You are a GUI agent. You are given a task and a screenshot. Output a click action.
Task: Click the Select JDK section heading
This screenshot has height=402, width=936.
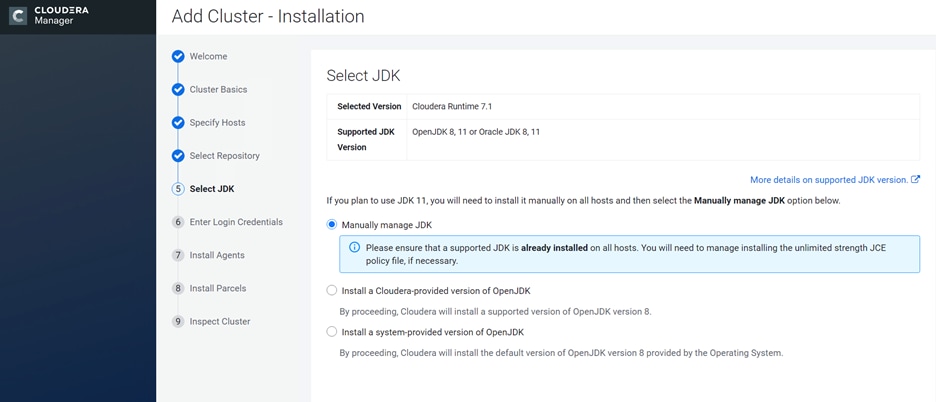tap(364, 76)
